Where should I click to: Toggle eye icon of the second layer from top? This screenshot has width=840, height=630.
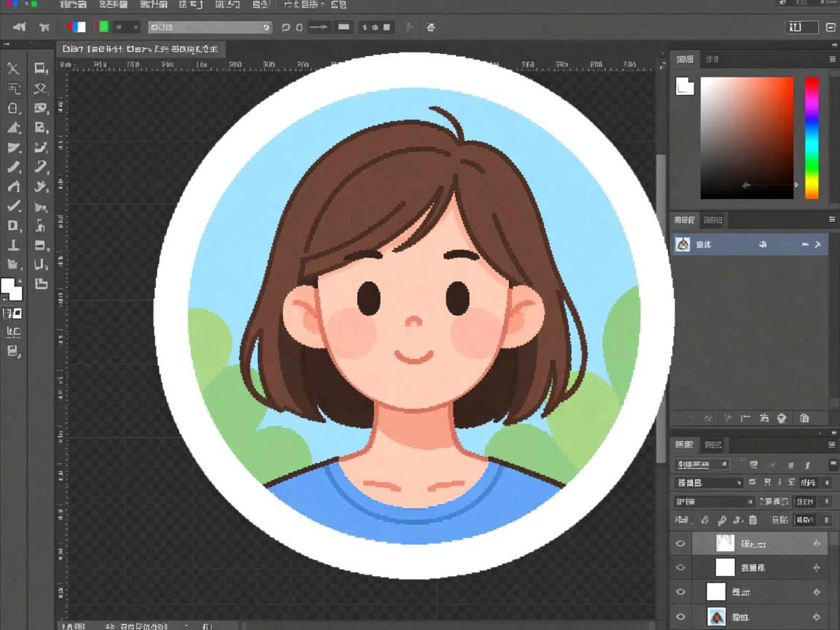pyautogui.click(x=680, y=567)
